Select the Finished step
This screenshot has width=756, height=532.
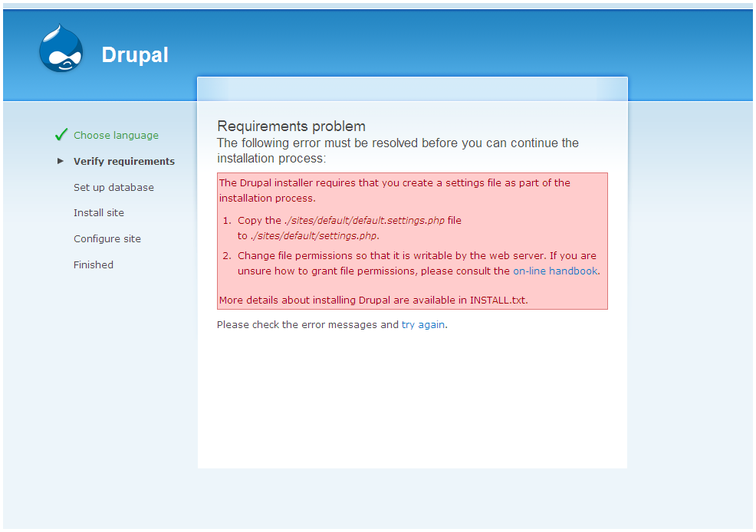[94, 264]
